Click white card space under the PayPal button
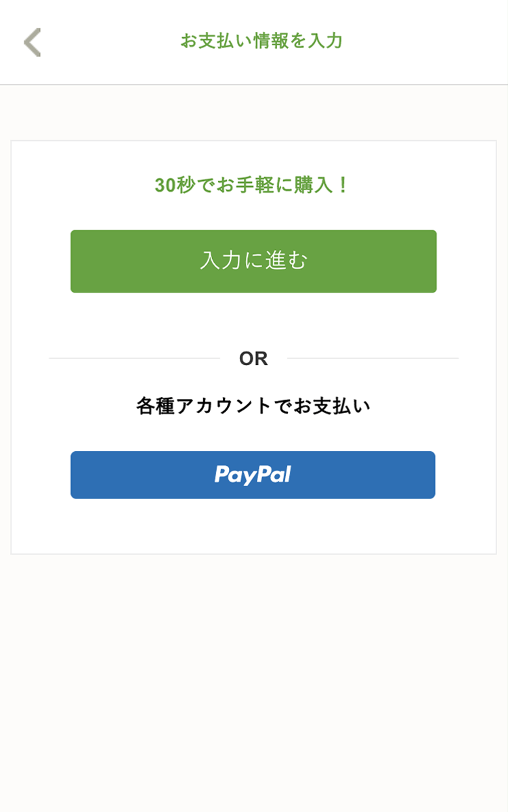 coord(254,526)
